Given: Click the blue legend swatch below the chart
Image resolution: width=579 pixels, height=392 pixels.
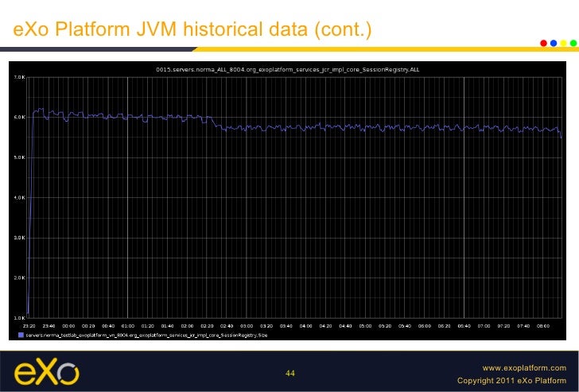Looking at the screenshot, I should tap(21, 336).
